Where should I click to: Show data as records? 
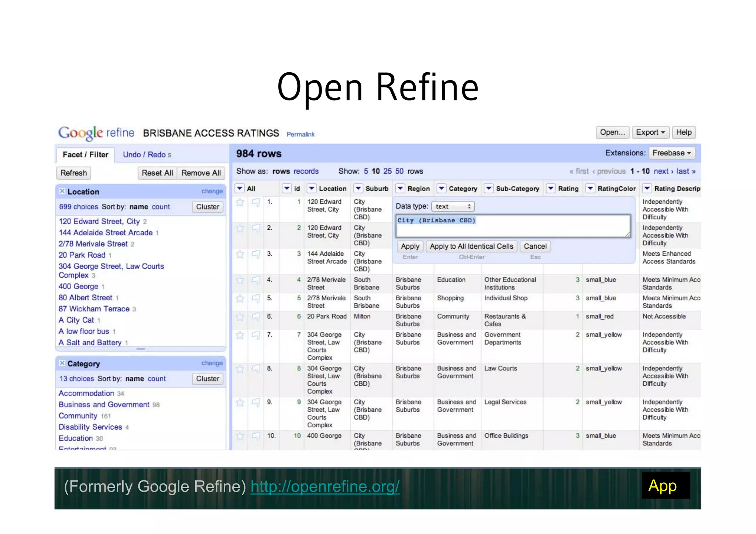pyautogui.click(x=306, y=171)
